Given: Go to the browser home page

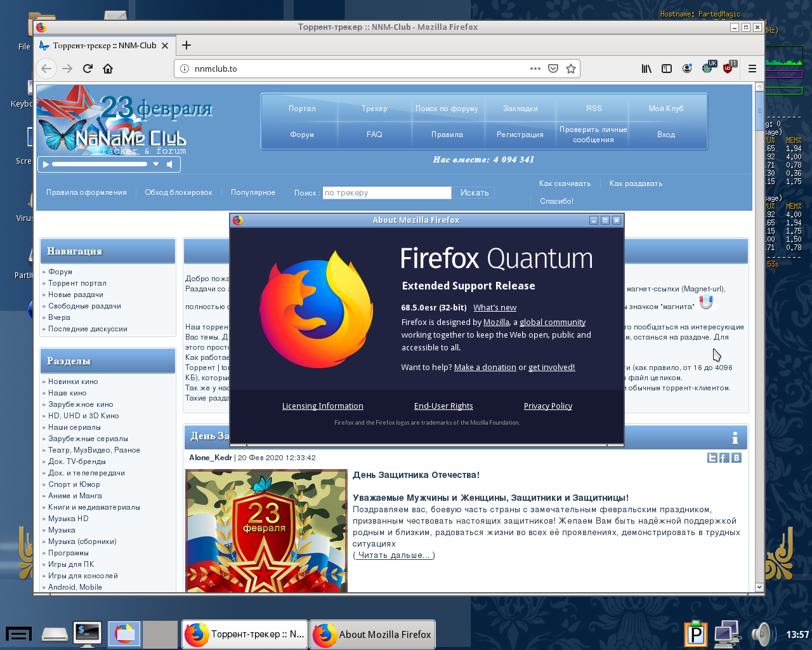Looking at the screenshot, I should 108,69.
